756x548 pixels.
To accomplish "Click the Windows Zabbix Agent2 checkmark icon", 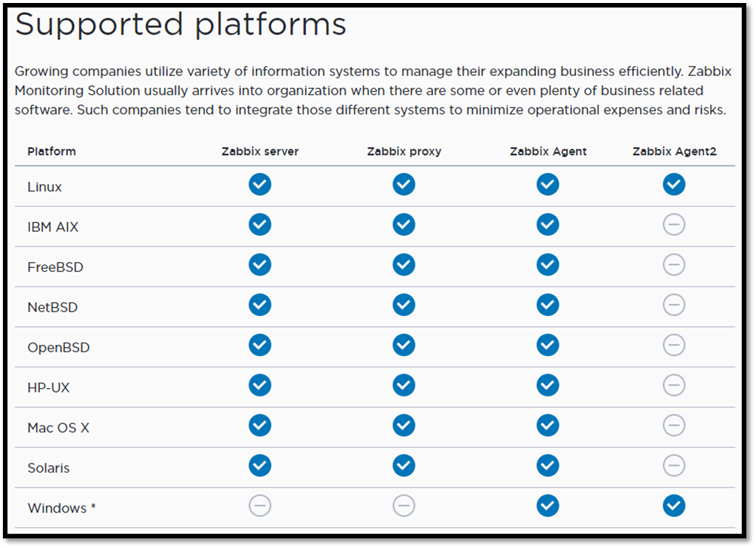I will (674, 507).
